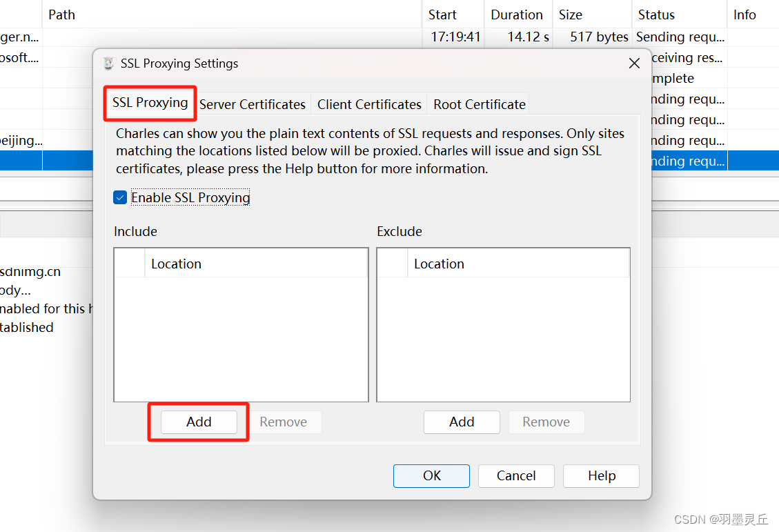
Task: Click the Cancel button
Action: pos(516,476)
